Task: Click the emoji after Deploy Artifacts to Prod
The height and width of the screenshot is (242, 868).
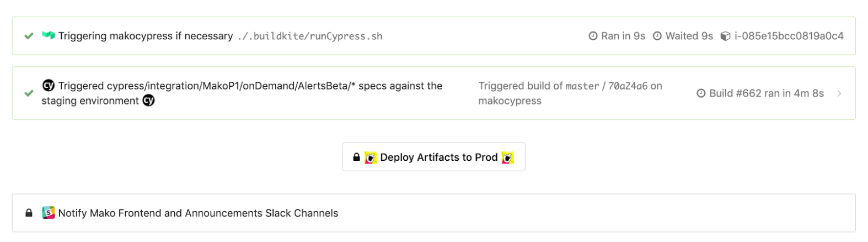Action: (x=507, y=157)
